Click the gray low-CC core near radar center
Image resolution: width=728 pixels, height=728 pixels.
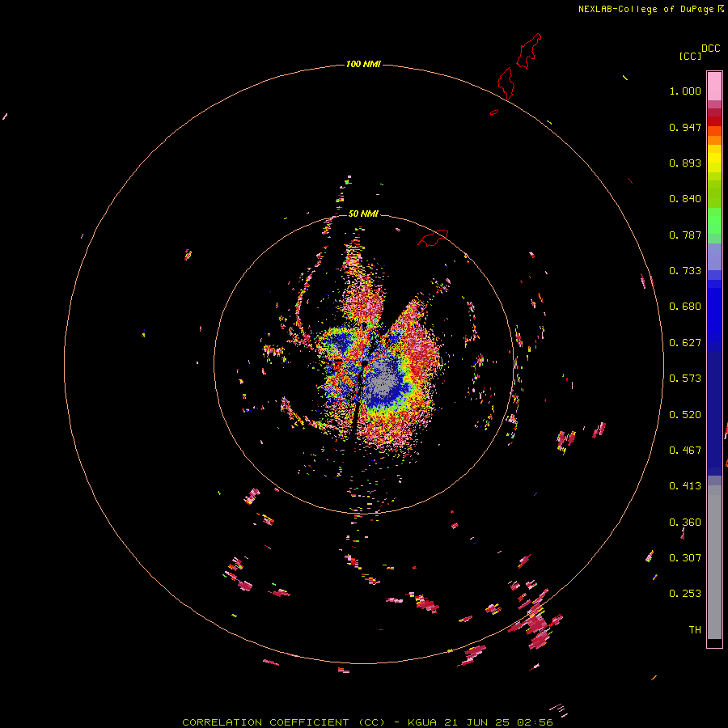382,381
